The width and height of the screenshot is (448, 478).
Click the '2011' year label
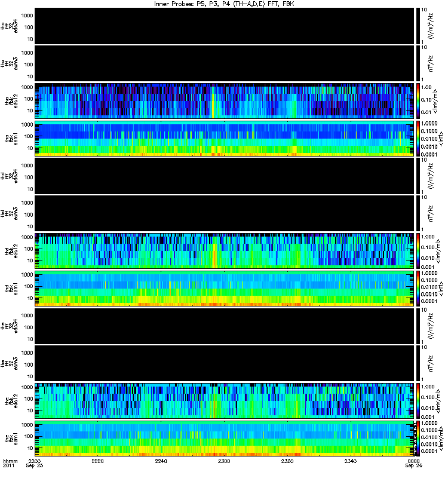(8, 466)
